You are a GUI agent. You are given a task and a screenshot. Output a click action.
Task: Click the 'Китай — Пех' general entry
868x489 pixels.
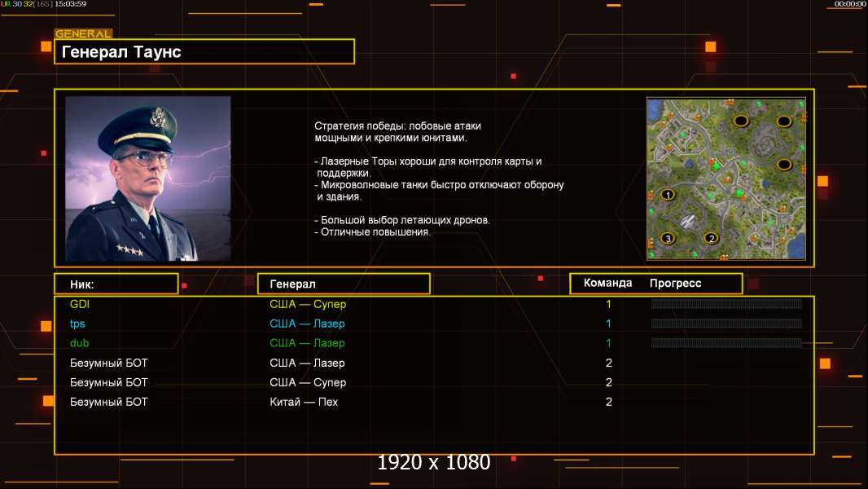click(304, 402)
